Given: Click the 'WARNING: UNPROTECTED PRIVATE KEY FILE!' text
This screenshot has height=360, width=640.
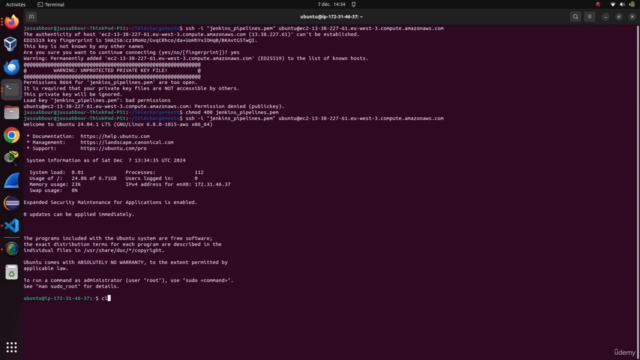Looking at the screenshot, I should click(x=110, y=71).
